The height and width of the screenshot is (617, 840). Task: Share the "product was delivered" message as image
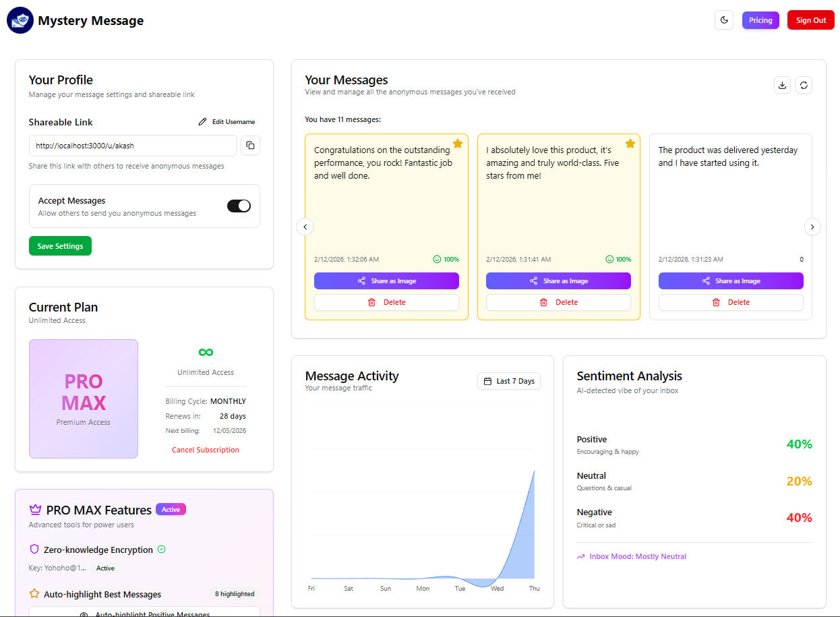point(731,281)
